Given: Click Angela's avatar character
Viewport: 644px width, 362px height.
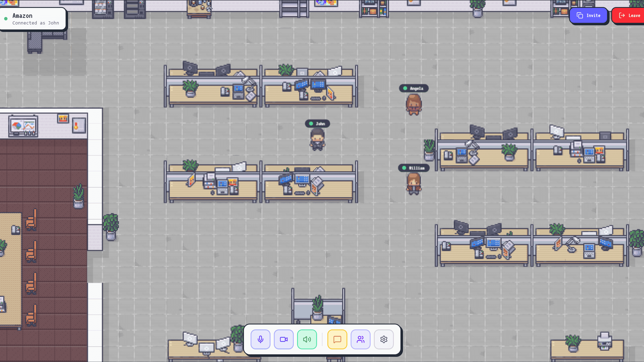Looking at the screenshot, I should pyautogui.click(x=414, y=104).
